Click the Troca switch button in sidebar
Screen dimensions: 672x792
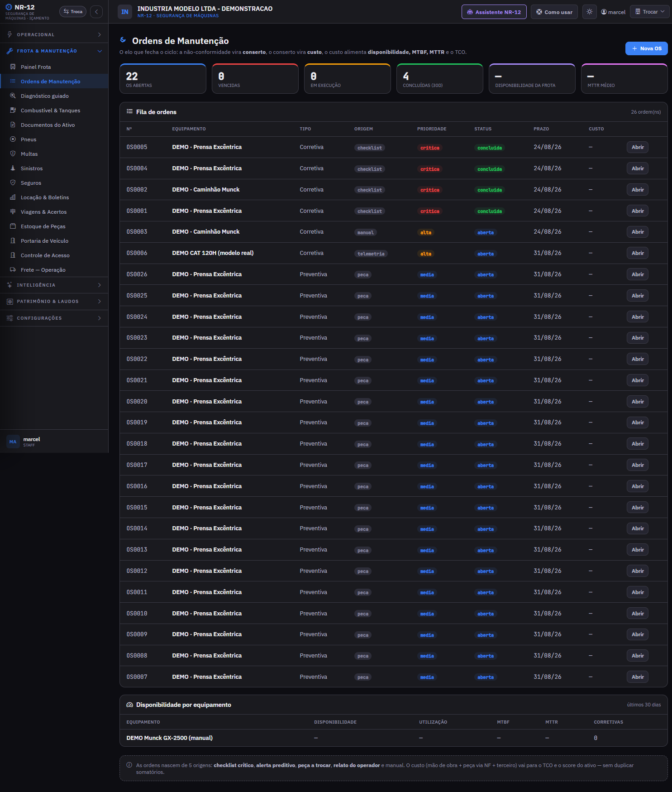tap(73, 12)
